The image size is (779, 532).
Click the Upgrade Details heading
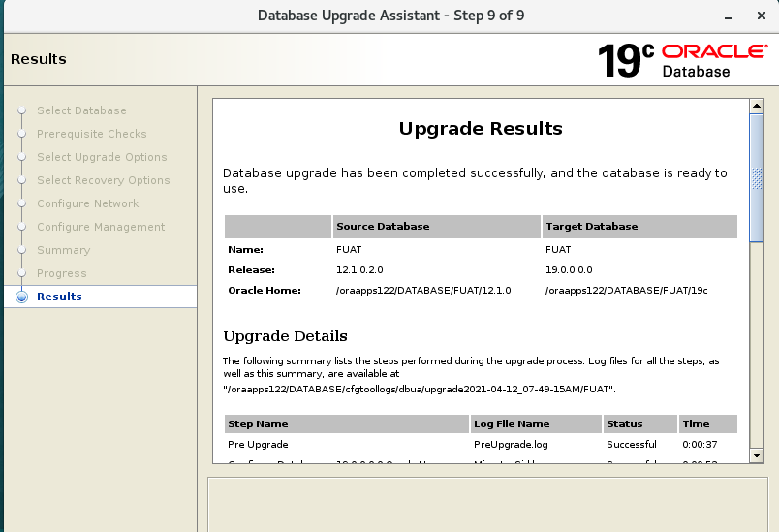(x=285, y=336)
